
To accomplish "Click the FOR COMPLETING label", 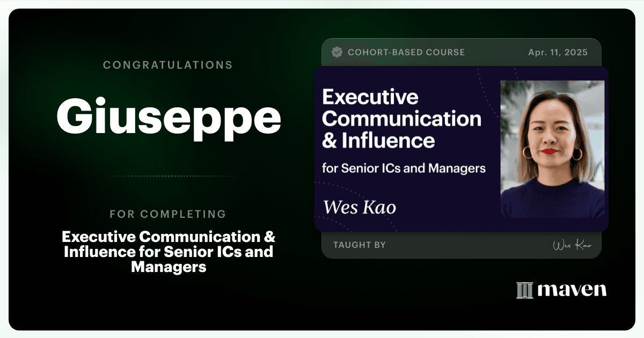I will 168,214.
